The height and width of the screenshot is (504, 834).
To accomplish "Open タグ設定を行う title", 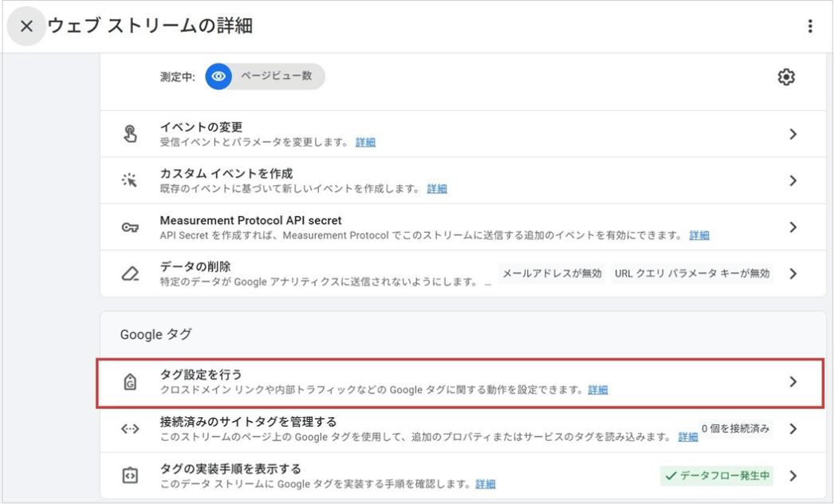I will (x=200, y=375).
